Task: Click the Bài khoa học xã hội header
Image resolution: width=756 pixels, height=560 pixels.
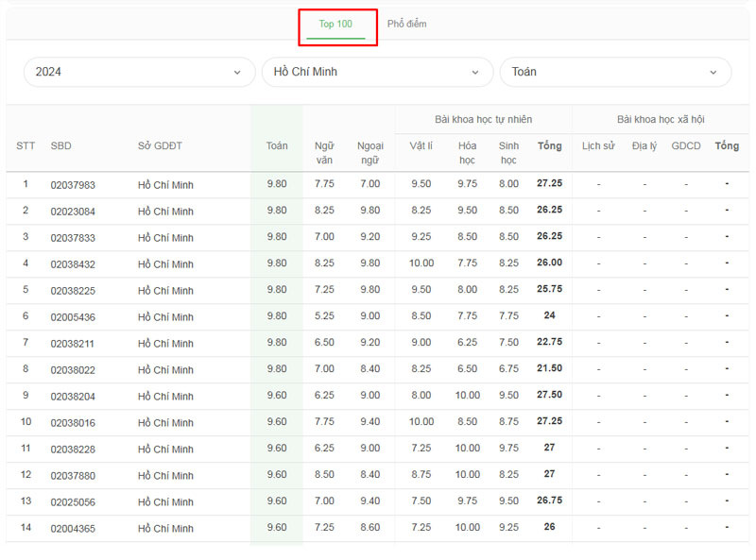Action: (x=661, y=120)
